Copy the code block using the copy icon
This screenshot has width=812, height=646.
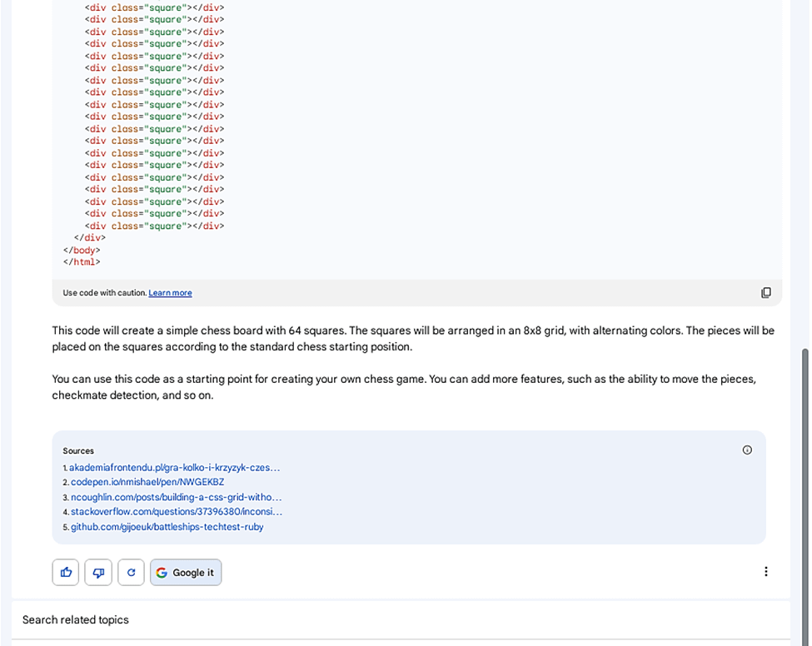(x=765, y=293)
